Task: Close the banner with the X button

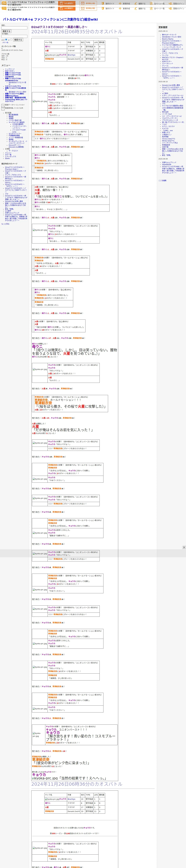Action: [x=184, y=548]
